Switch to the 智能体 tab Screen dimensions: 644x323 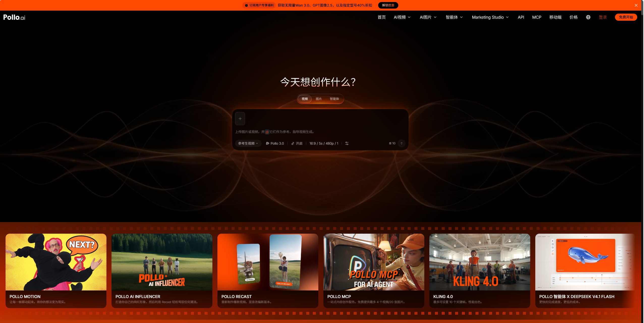[x=334, y=99]
